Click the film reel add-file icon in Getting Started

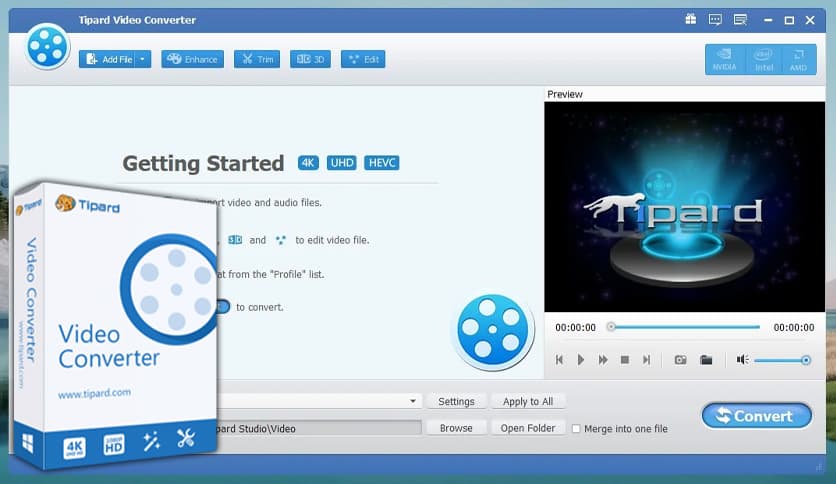point(492,329)
